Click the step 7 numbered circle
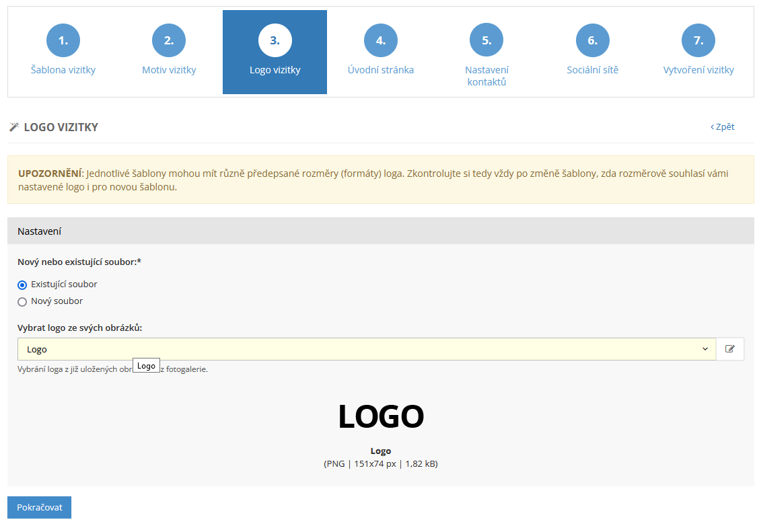 click(x=698, y=40)
